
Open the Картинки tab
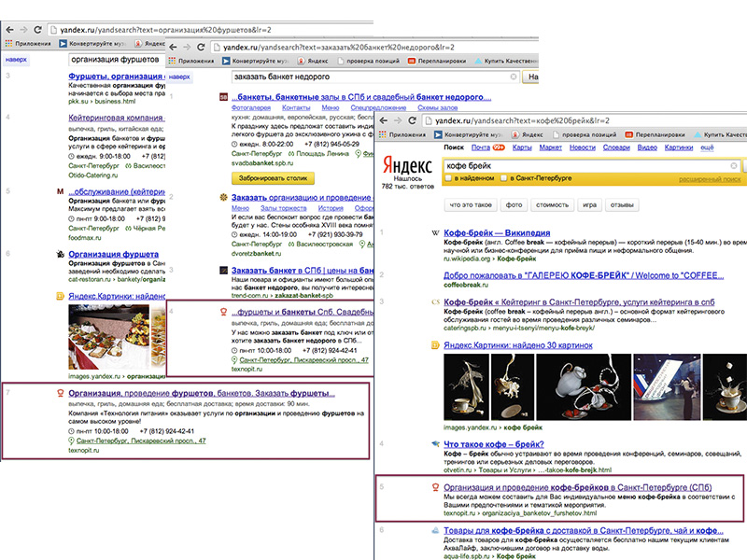click(679, 147)
